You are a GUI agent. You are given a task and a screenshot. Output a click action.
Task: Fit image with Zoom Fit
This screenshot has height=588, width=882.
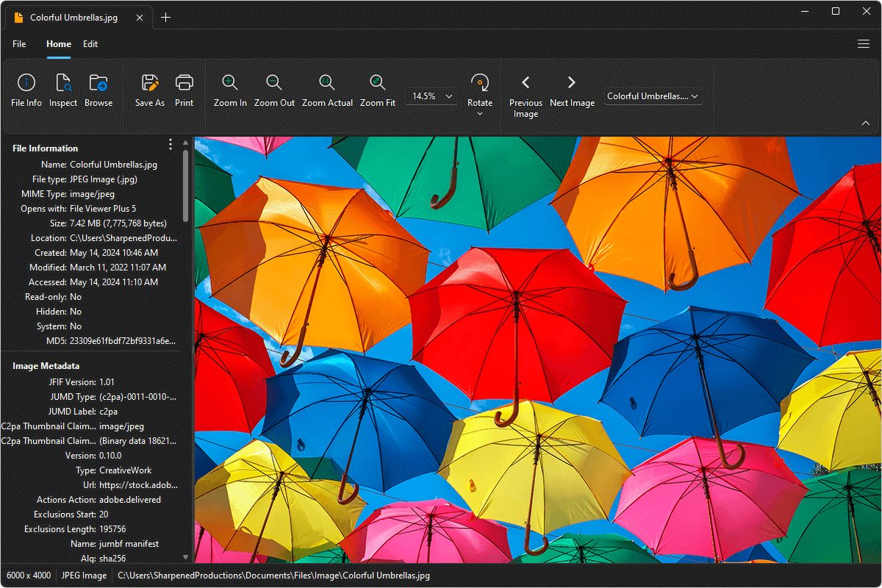378,90
